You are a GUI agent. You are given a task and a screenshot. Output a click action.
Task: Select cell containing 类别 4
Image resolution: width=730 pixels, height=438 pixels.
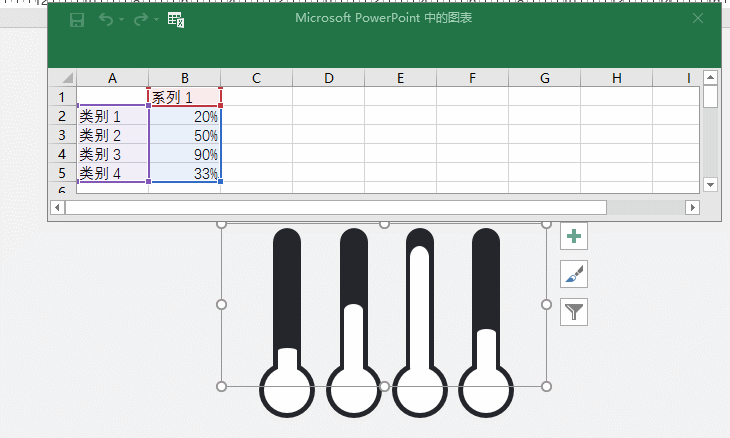[x=112, y=173]
